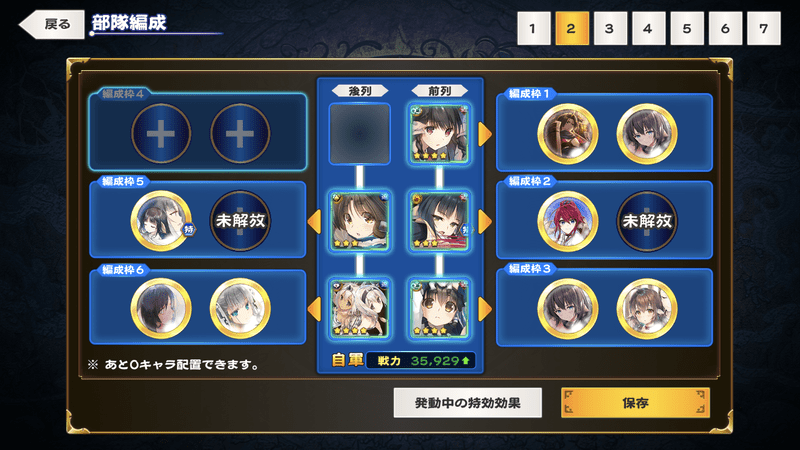800x450 pixels.
Task: Select the empty top 後列 back-row slot
Action: click(360, 134)
